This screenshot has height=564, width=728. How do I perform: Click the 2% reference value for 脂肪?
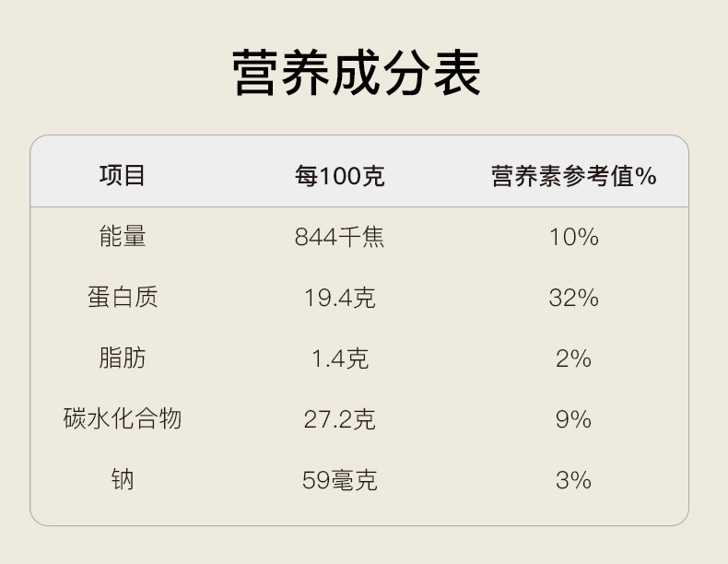click(x=574, y=358)
